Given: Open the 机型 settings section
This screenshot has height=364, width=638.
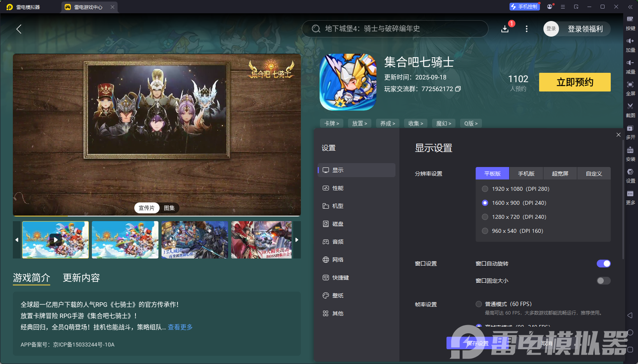Looking at the screenshot, I should (x=357, y=206).
